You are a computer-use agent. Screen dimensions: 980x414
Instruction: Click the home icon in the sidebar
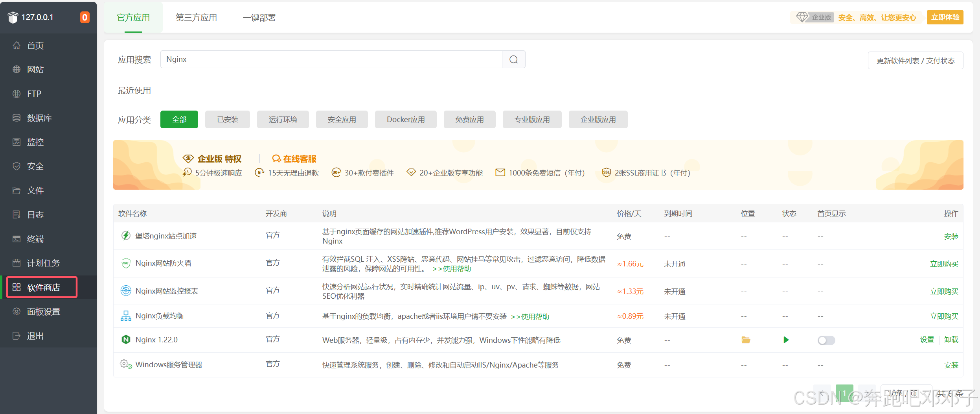(x=17, y=45)
